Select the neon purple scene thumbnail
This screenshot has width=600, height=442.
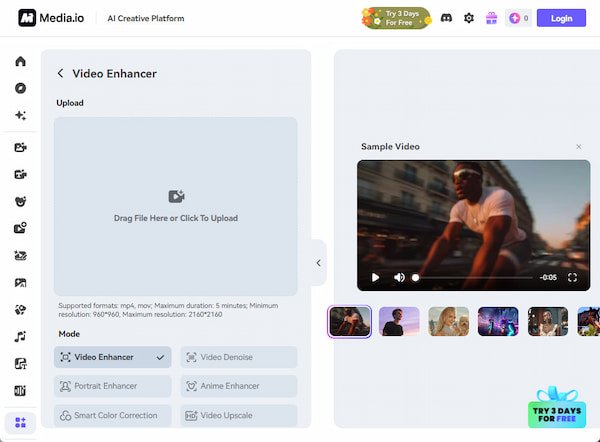498,321
